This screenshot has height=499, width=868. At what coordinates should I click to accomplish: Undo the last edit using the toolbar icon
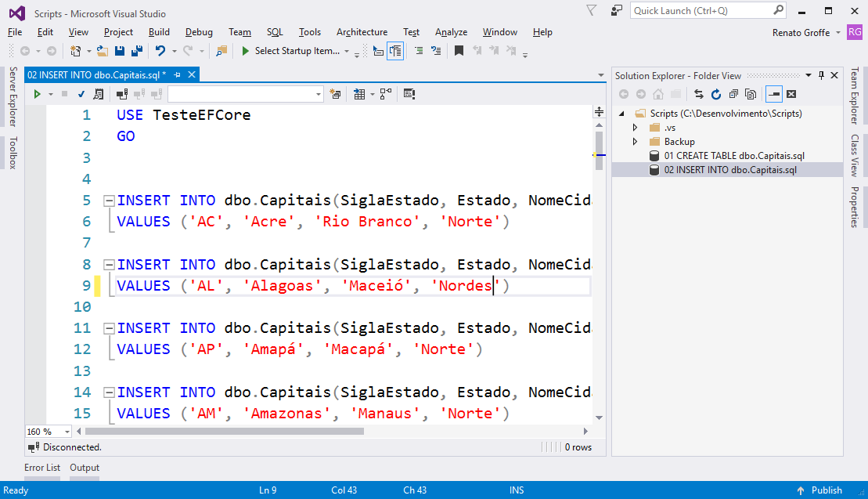coord(160,51)
